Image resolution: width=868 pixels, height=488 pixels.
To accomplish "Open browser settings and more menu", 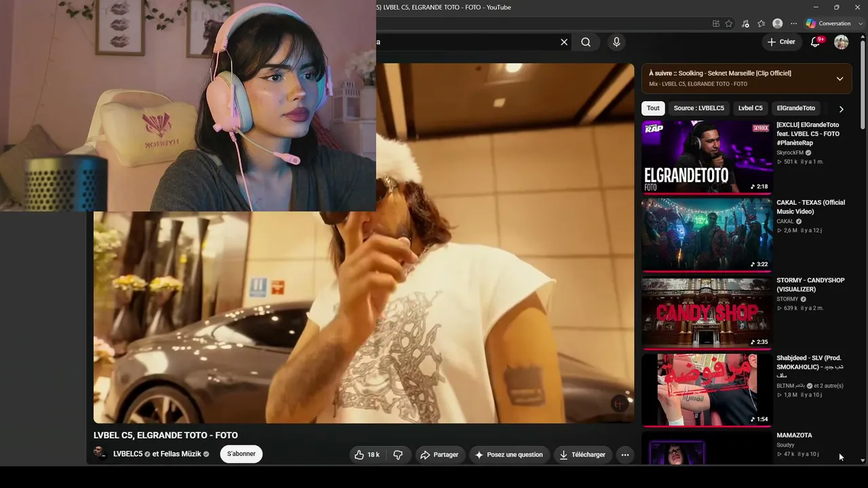I will 794,24.
